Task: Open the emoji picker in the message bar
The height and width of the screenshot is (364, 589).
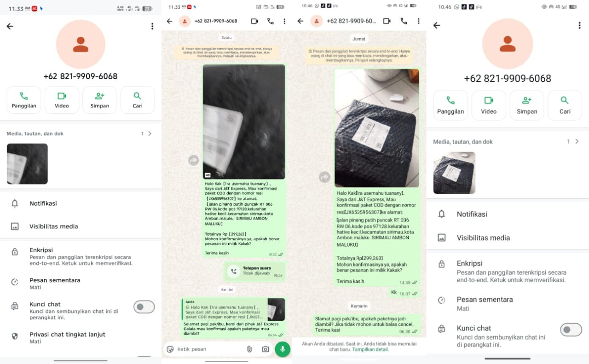Action: (170, 349)
